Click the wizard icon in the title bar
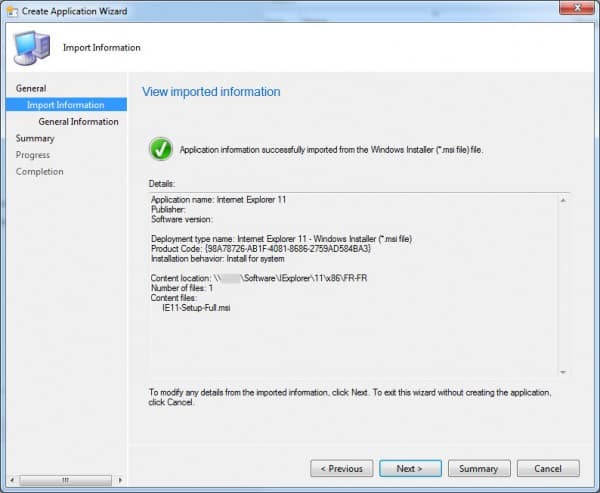The height and width of the screenshot is (493, 600). pyautogui.click(x=11, y=9)
